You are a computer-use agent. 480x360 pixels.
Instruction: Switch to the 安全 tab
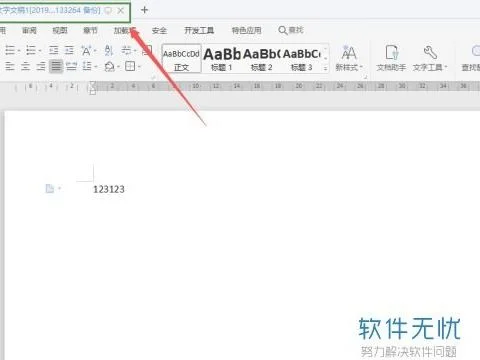[x=159, y=31]
